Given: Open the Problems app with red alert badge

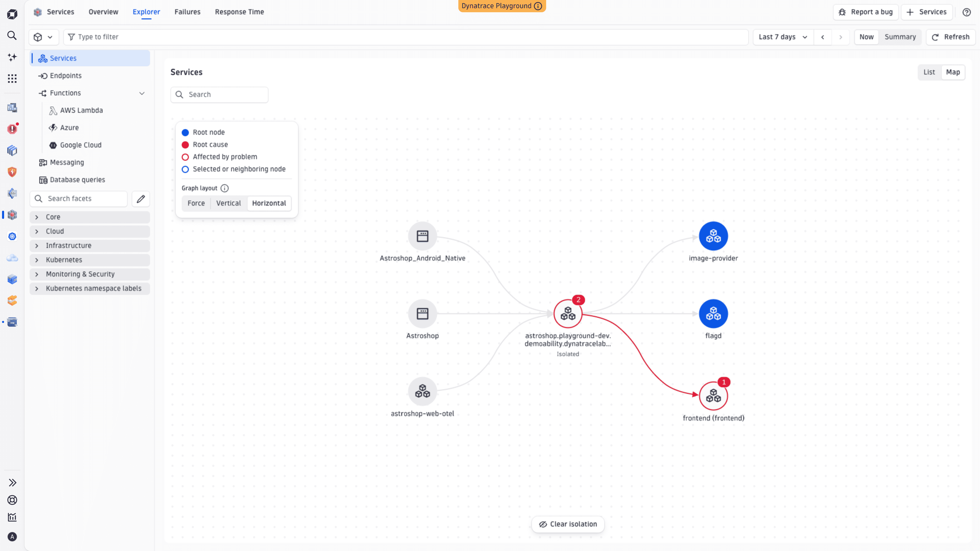Looking at the screenshot, I should [12, 129].
